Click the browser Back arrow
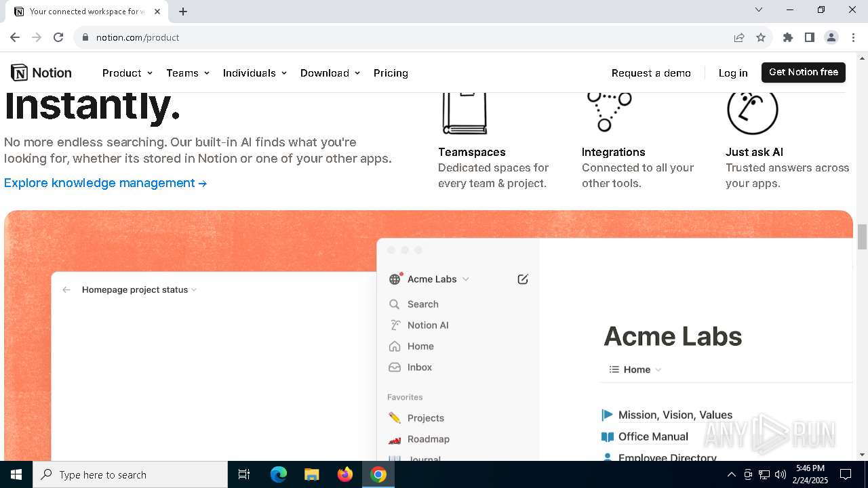868x488 pixels. (x=15, y=37)
